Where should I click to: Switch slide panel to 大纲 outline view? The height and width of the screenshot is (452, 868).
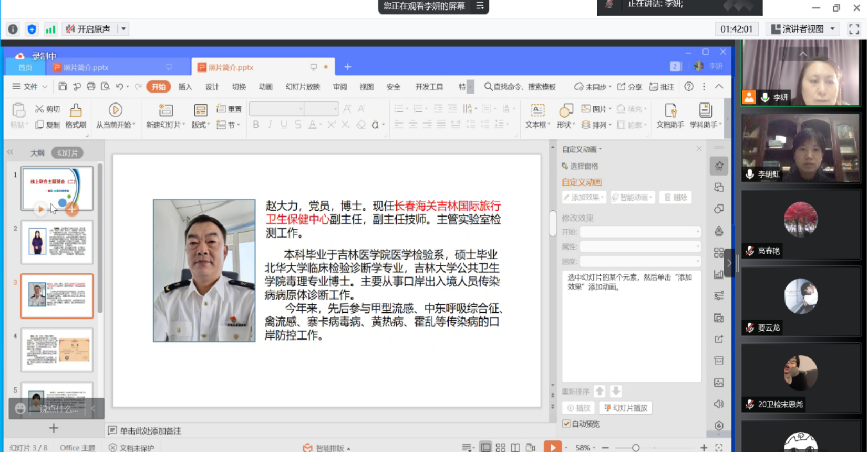[37, 153]
